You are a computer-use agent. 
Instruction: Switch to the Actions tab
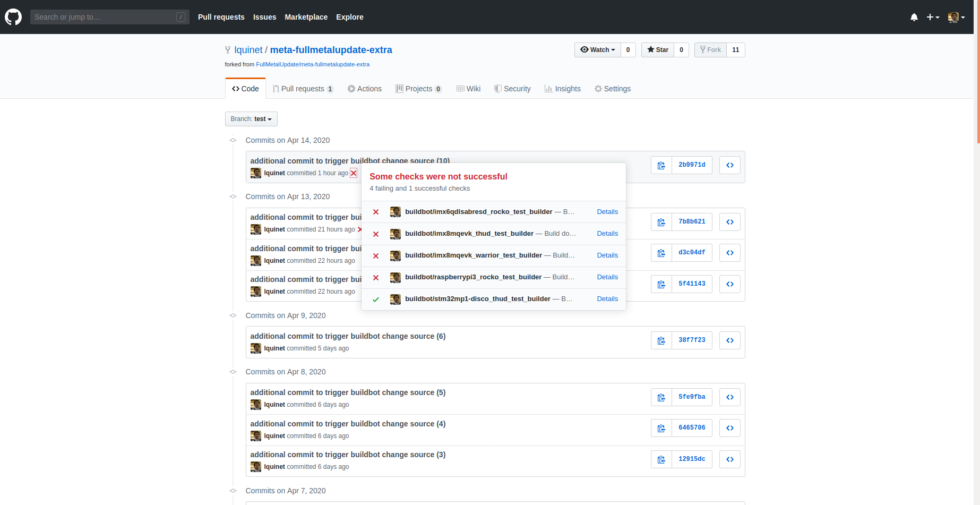click(365, 89)
